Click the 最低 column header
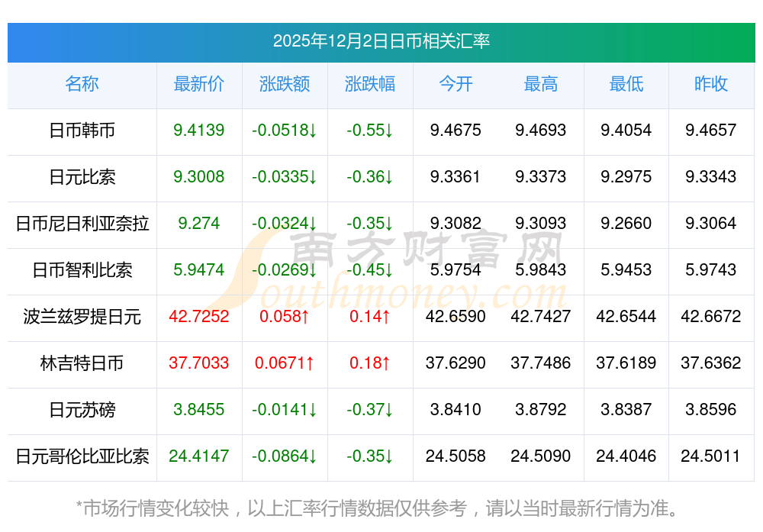 (x=626, y=84)
